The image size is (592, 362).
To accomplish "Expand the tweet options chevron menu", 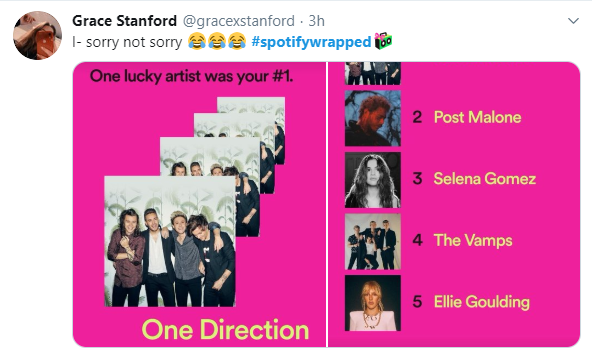I will pos(574,21).
